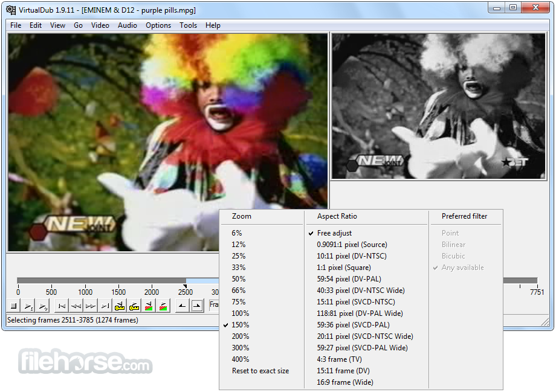Click Reset to exact size
The image size is (556, 392).
coord(261,370)
